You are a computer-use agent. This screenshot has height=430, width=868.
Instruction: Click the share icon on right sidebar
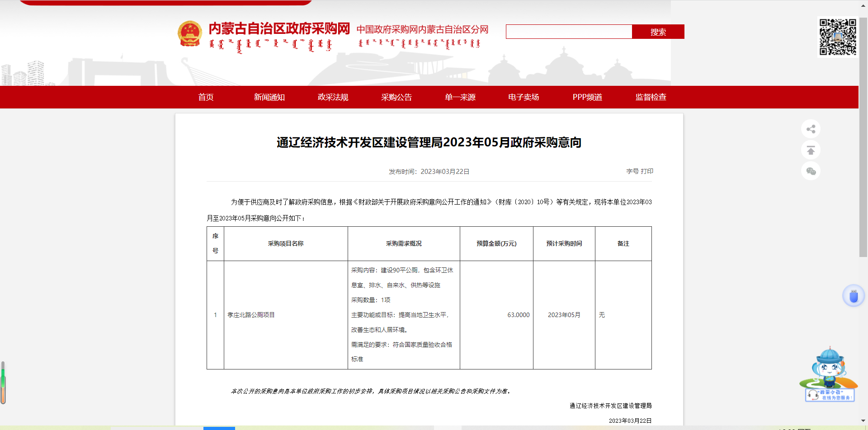(811, 129)
